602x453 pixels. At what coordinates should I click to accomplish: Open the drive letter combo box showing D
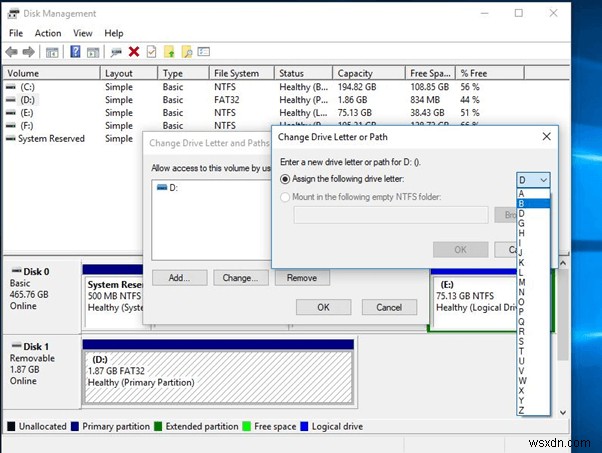click(533, 180)
